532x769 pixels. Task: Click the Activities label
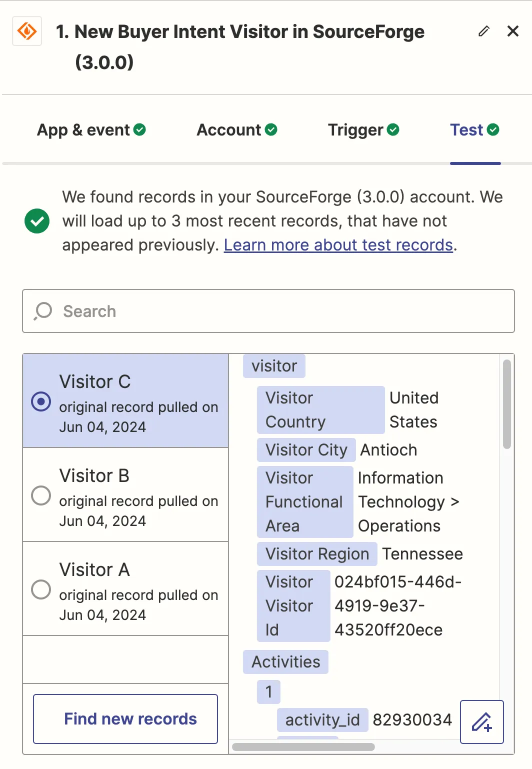tap(285, 662)
